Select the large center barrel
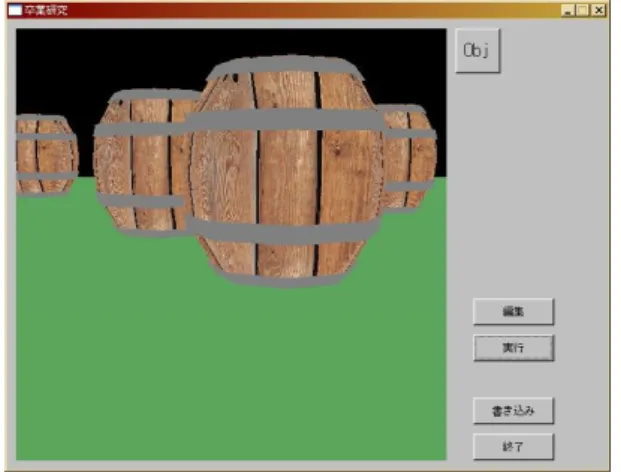This screenshot has height=472, width=621. pyautogui.click(x=284, y=171)
